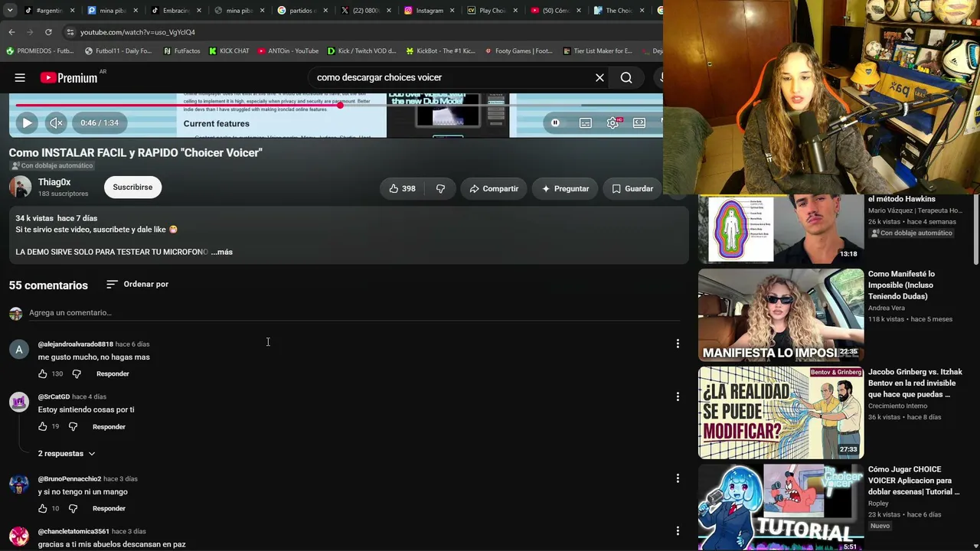Open the 'Jacobo Grinberg vs. Itzhak Bentov' title

(x=915, y=383)
